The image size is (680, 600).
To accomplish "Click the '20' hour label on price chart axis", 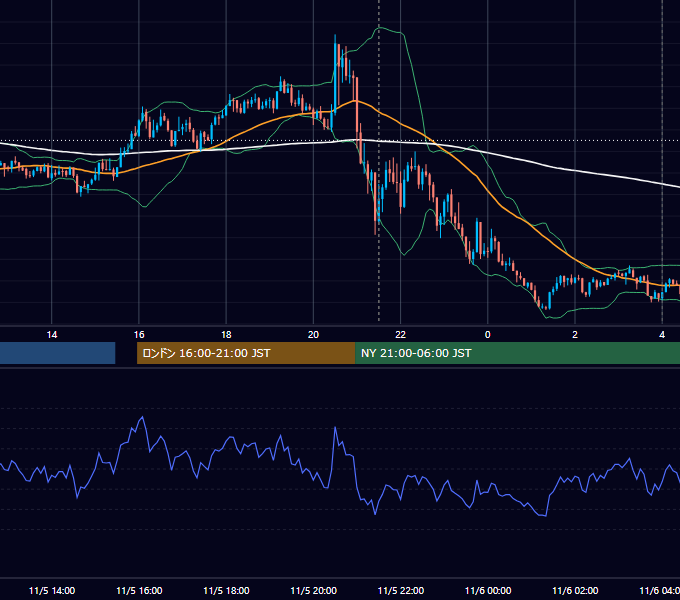I will 313,335.
